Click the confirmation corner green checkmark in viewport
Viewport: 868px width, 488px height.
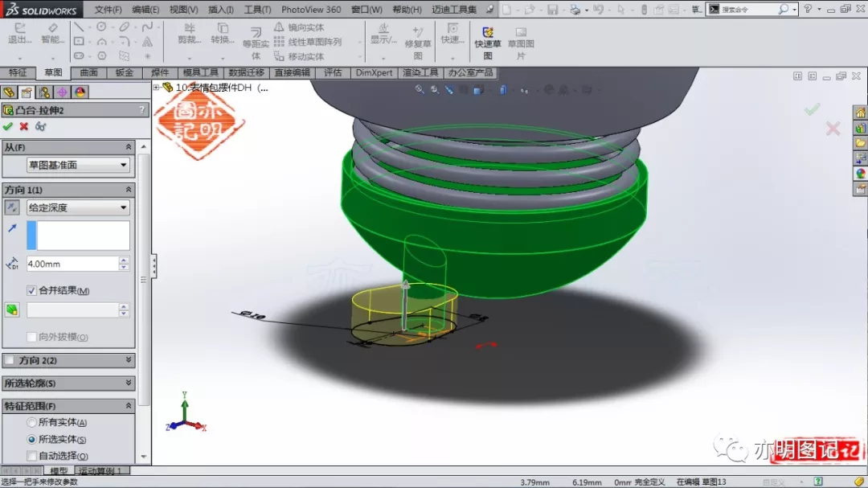click(812, 109)
